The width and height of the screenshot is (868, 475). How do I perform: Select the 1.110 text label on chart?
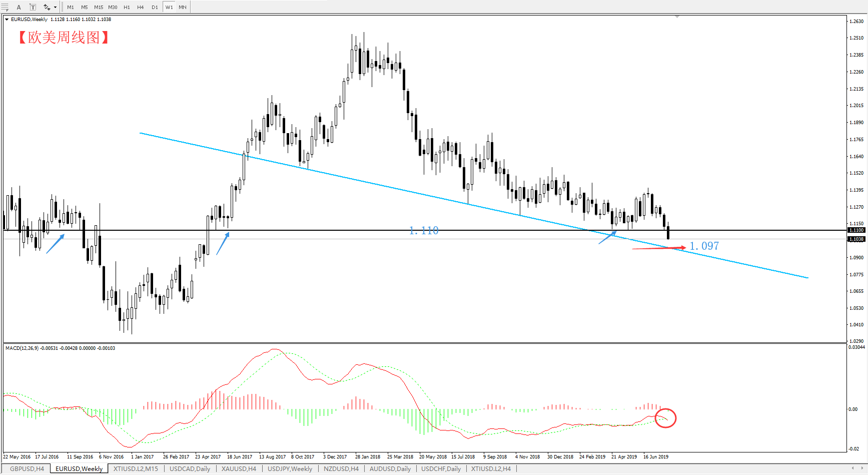click(424, 231)
